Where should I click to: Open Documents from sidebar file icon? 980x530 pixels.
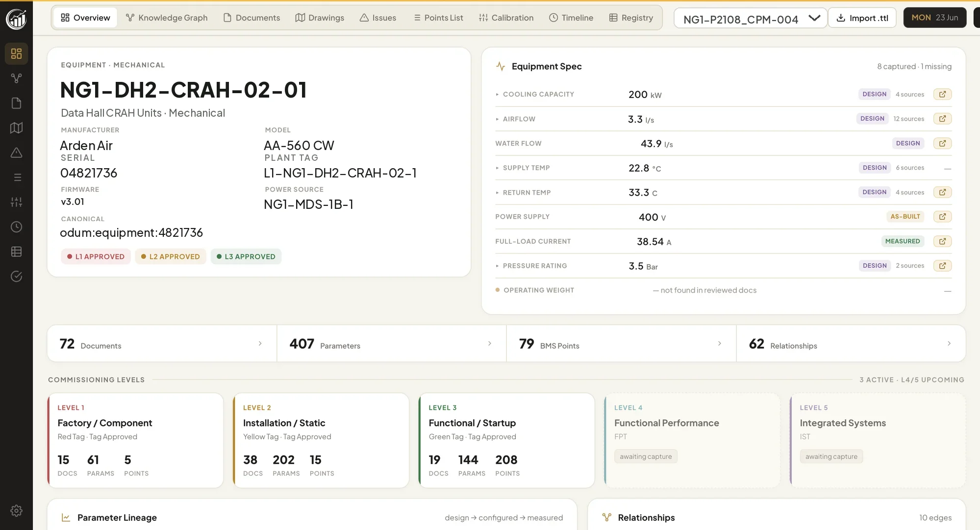pyautogui.click(x=16, y=103)
